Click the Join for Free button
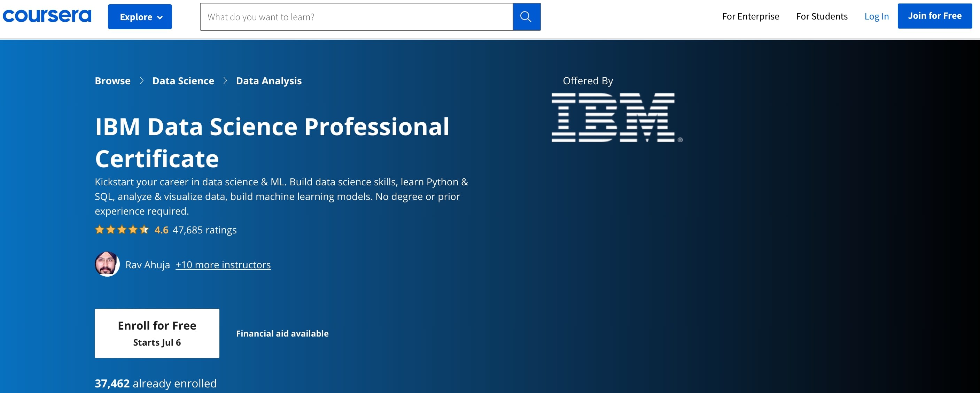Viewport: 980px width, 393px height. click(935, 16)
